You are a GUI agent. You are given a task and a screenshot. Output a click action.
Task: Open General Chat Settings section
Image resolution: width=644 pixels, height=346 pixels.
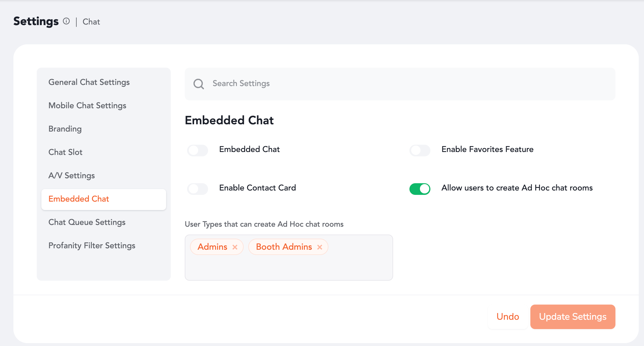[89, 82]
